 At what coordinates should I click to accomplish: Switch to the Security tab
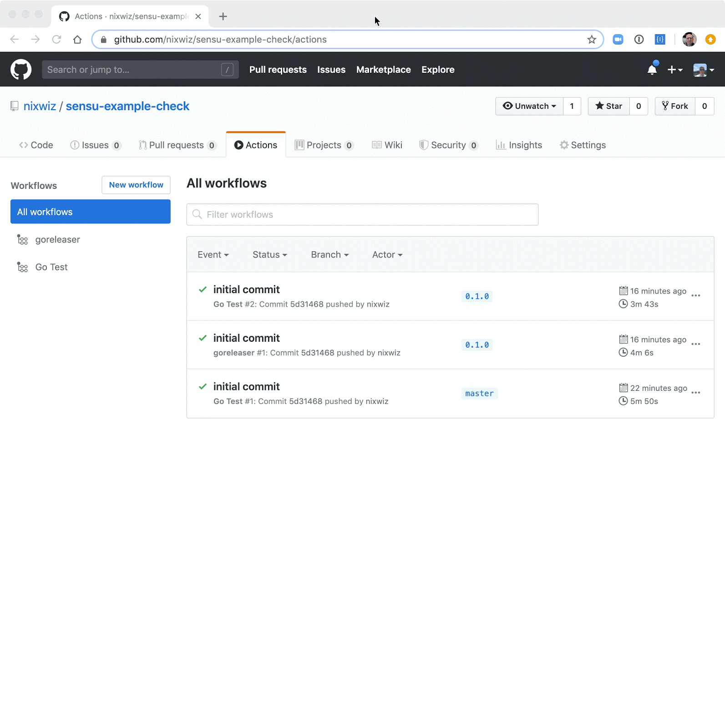449,145
